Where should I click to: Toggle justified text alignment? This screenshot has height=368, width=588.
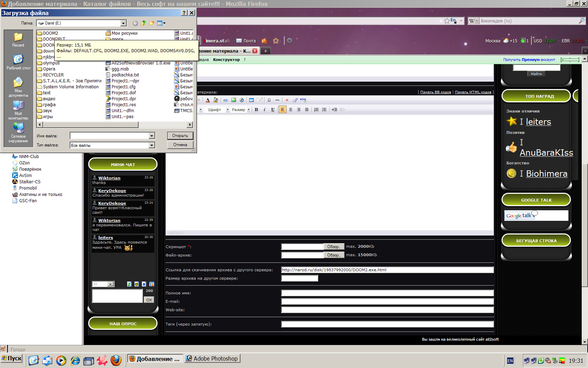point(307,110)
